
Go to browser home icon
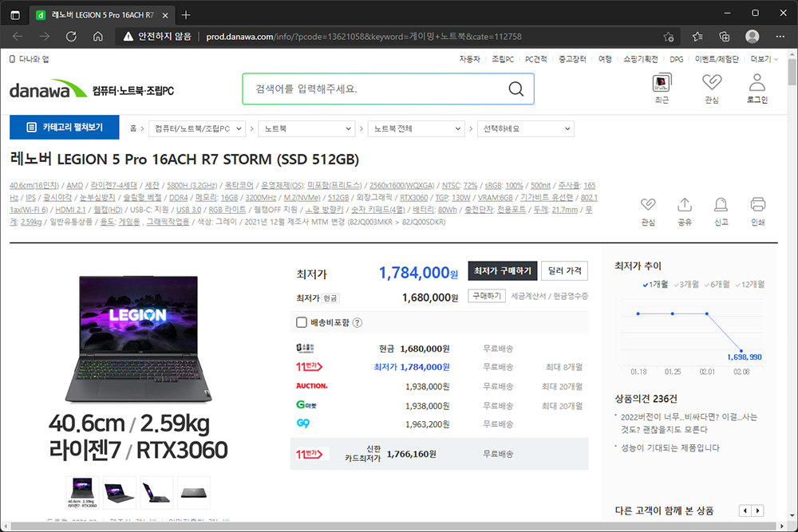(97, 36)
